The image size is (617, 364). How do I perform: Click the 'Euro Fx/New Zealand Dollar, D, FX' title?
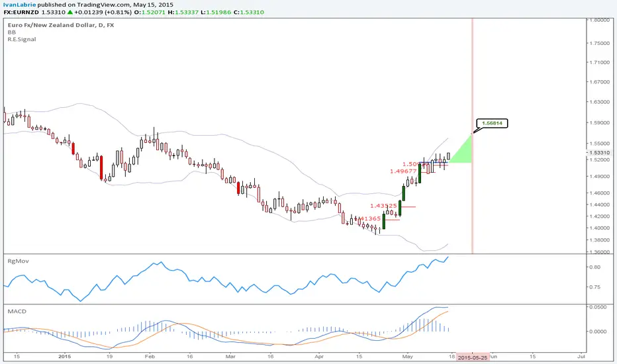click(61, 24)
